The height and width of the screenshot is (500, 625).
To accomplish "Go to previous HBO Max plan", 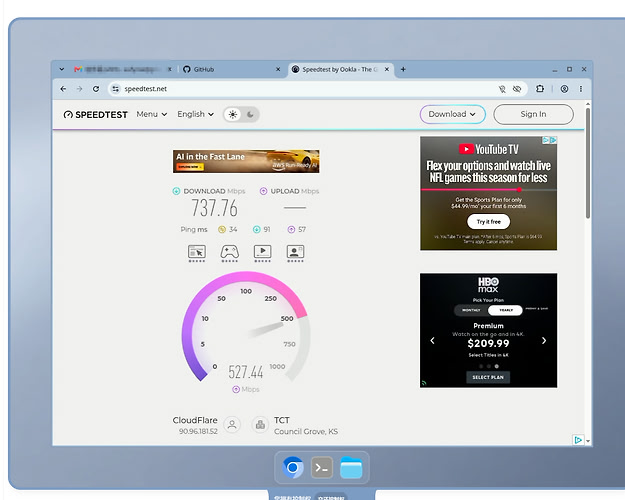I will click(x=432, y=341).
